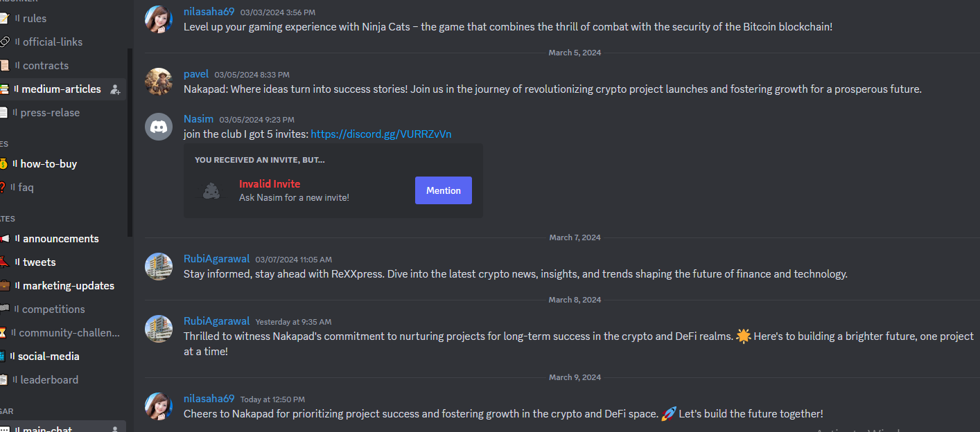Click the invite people icon beside medium-articles
The height and width of the screenshot is (432, 980).
coord(116,89)
